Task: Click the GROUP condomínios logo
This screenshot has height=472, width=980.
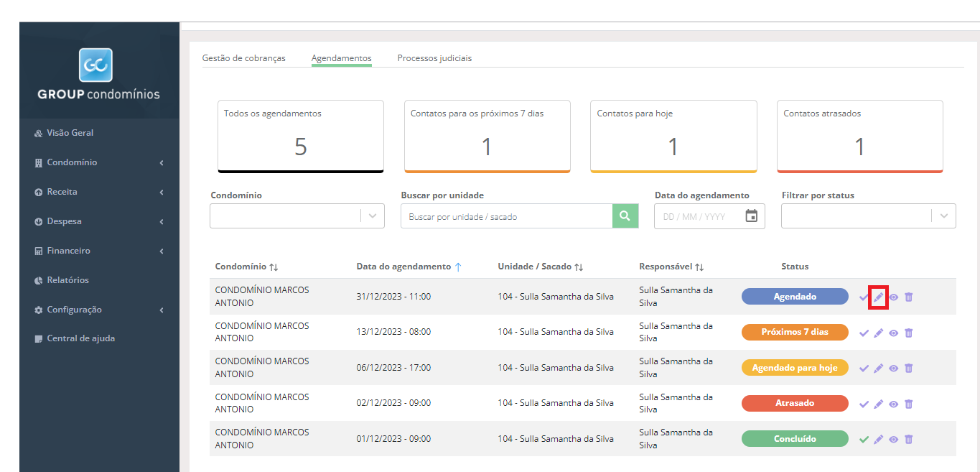Action: click(x=99, y=75)
